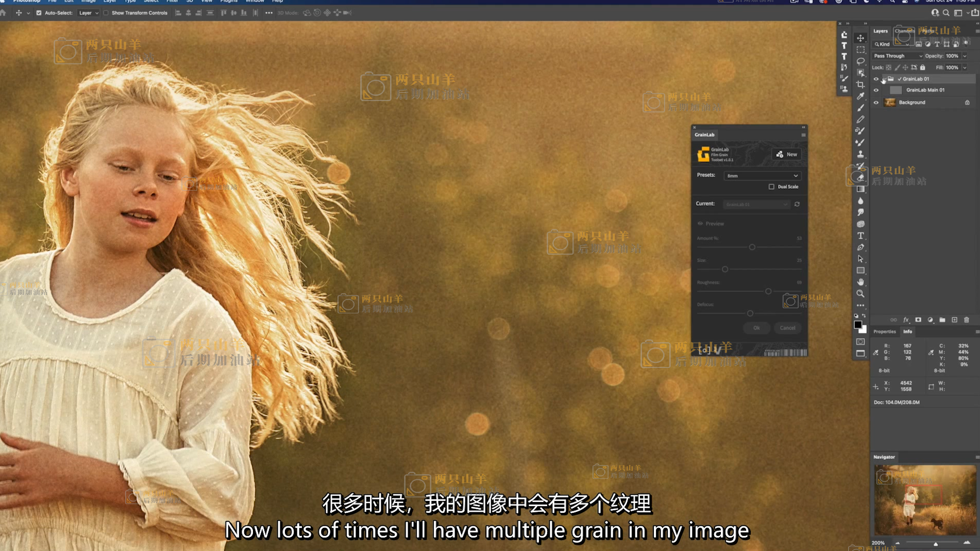Select the Zoom tool in the toolbar
Screen dimensions: 980x551
click(860, 293)
